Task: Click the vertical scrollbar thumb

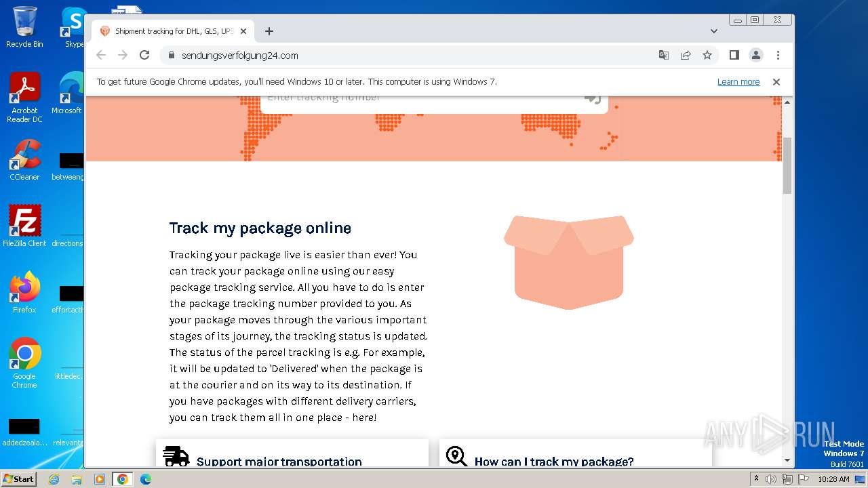Action: pyautogui.click(x=787, y=165)
